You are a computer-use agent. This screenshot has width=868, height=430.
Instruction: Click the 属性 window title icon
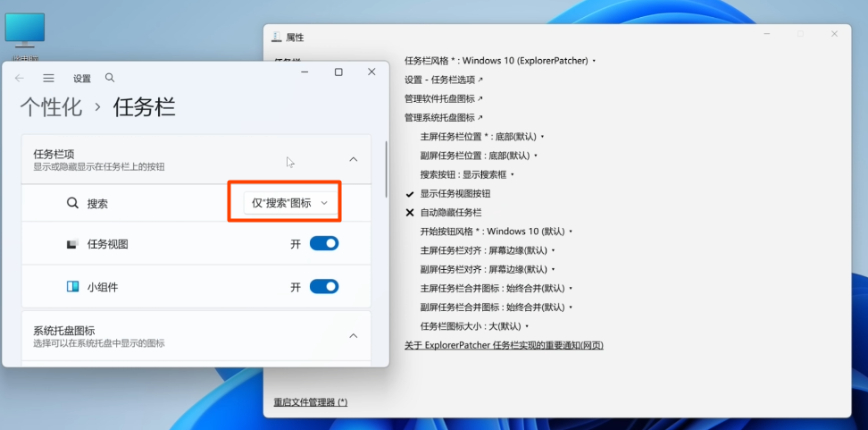pos(277,38)
